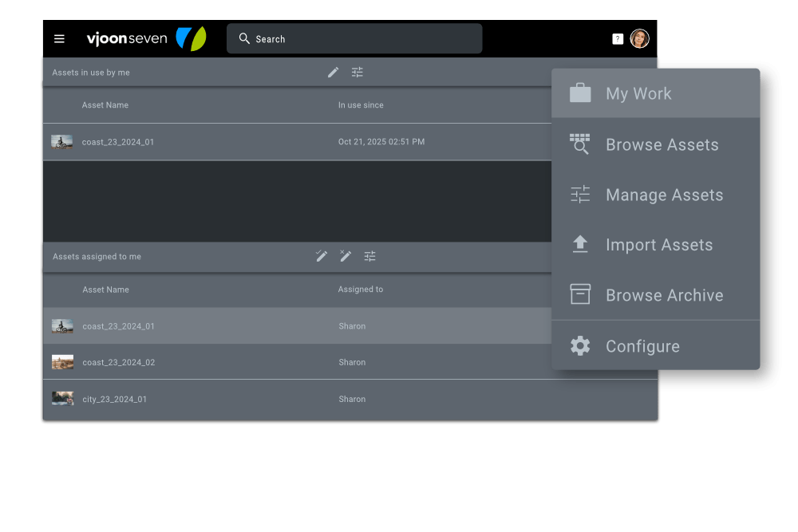Open filter sliders icon in Assets assigned to me

(x=369, y=256)
